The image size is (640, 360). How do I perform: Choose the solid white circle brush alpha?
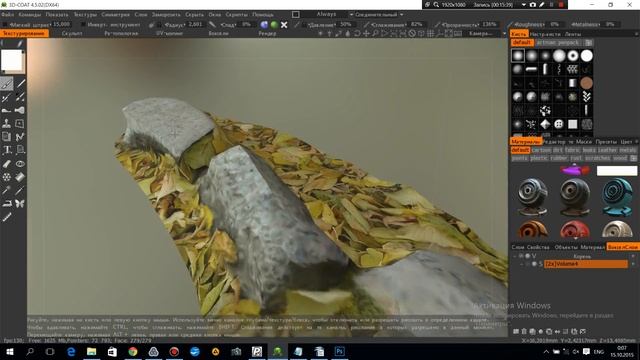(587, 56)
